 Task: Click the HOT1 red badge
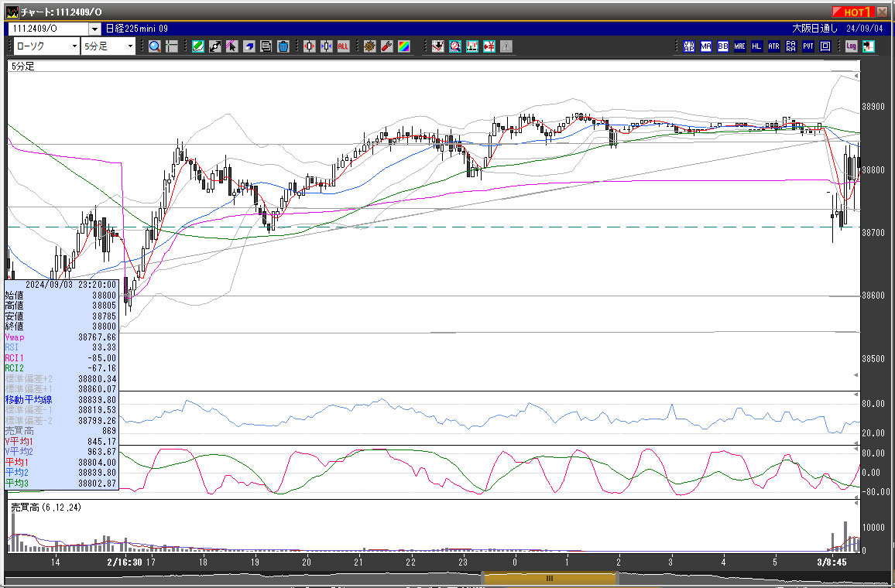tap(853, 12)
